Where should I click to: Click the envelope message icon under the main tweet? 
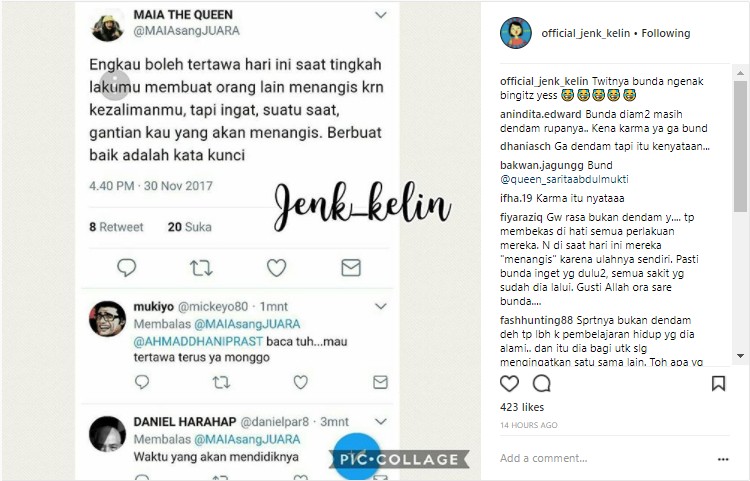[x=351, y=268]
